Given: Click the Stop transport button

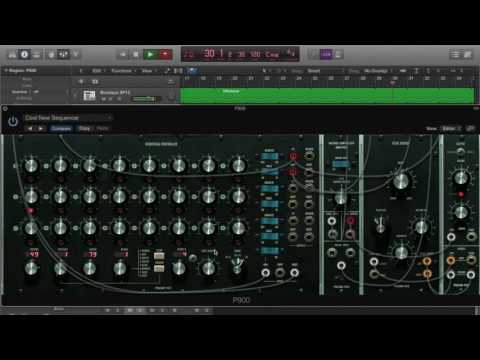Looking at the screenshot, I should (136, 54).
